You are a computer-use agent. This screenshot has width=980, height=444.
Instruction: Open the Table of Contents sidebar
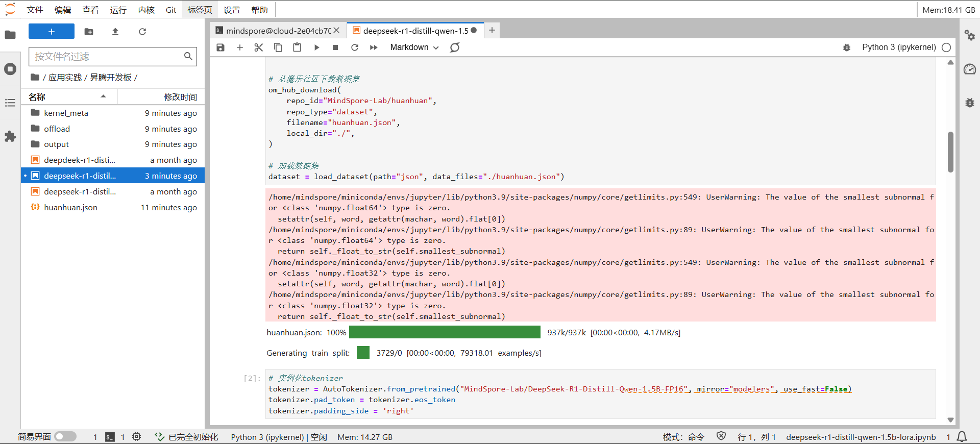[x=10, y=103]
